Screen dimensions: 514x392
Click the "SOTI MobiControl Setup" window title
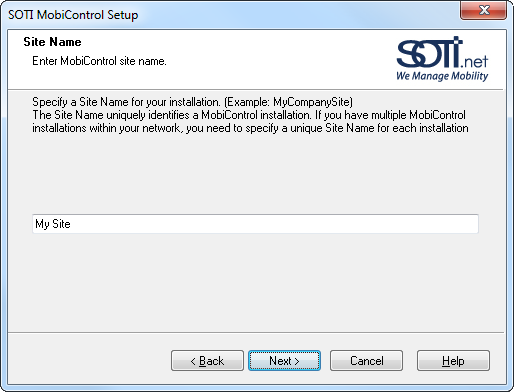coord(73,15)
